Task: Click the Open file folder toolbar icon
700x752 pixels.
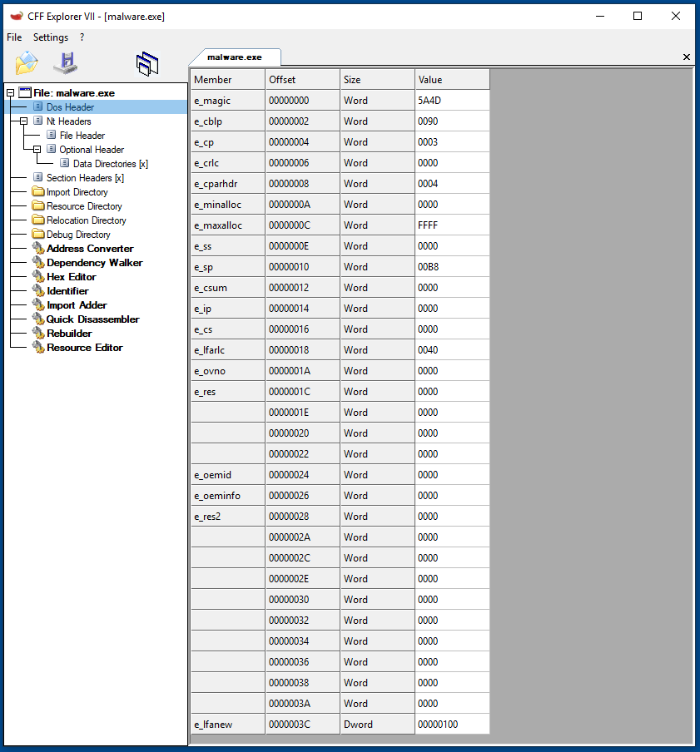Action: pyautogui.click(x=27, y=63)
